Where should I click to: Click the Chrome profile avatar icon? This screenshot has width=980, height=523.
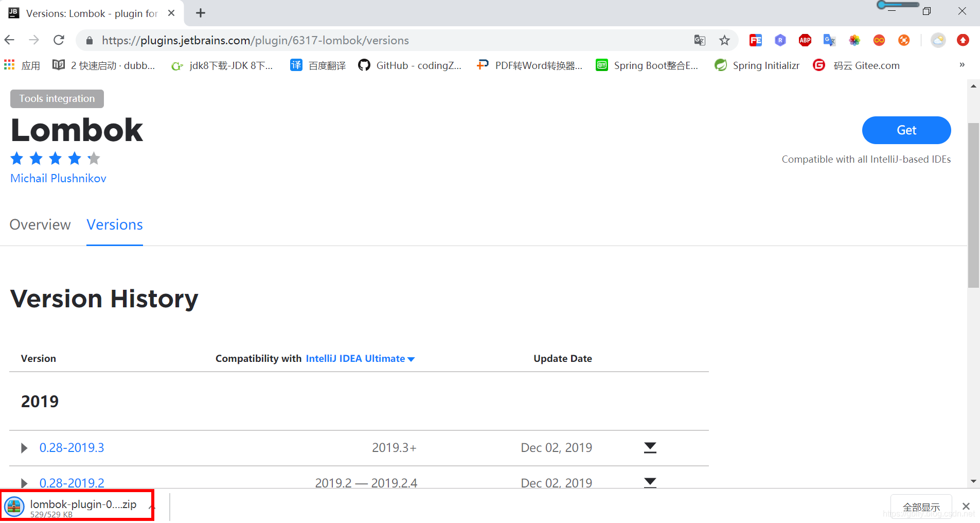938,40
